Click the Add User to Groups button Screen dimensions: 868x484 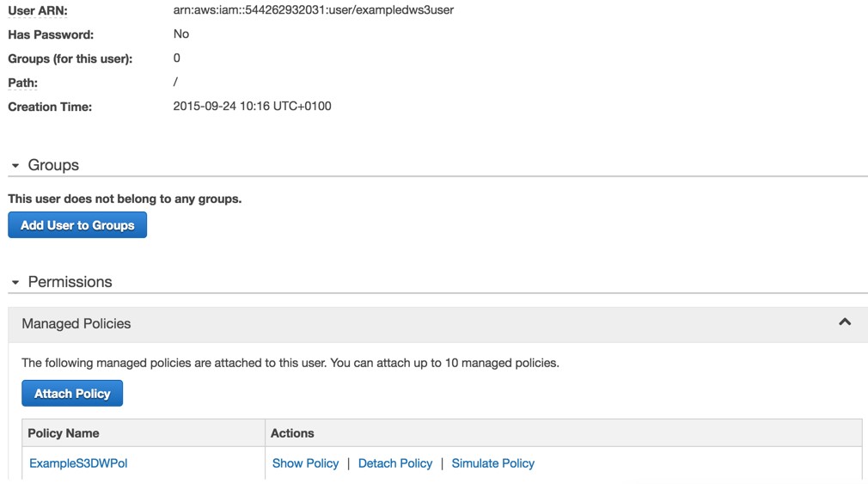click(77, 225)
